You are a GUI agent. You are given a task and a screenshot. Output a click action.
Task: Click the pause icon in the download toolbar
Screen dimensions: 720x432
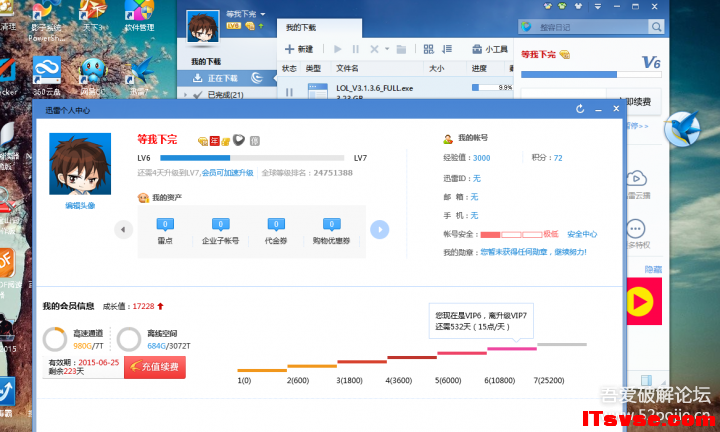point(355,49)
